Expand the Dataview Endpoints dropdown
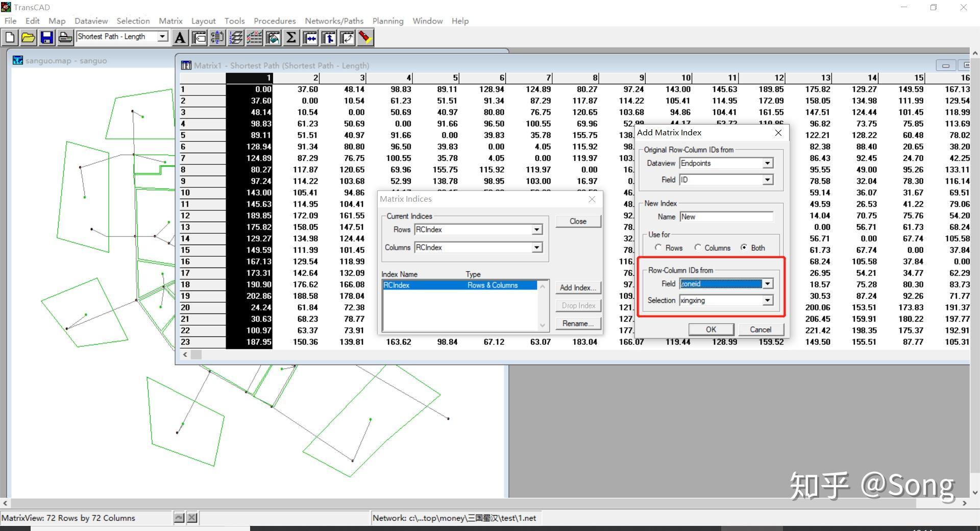 [767, 163]
